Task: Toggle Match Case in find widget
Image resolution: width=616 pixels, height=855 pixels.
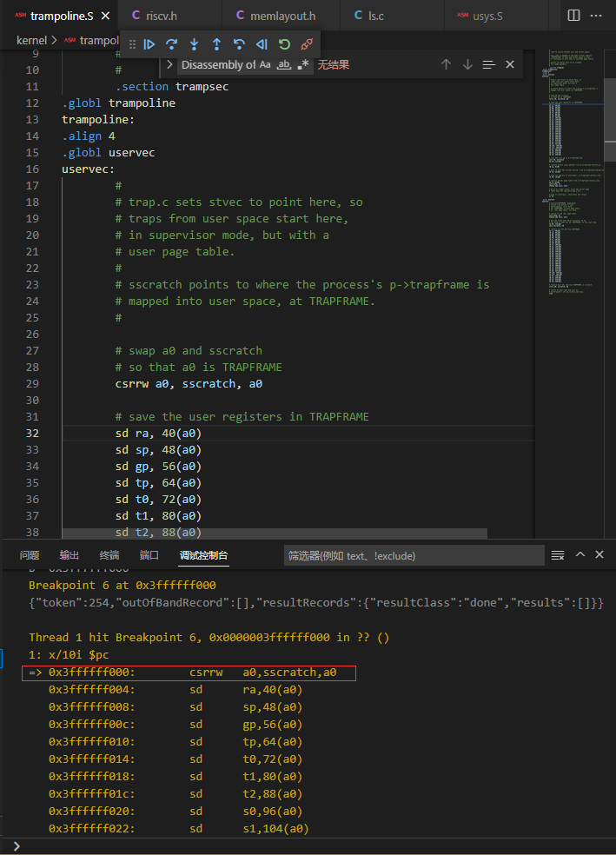Action: tap(265, 64)
